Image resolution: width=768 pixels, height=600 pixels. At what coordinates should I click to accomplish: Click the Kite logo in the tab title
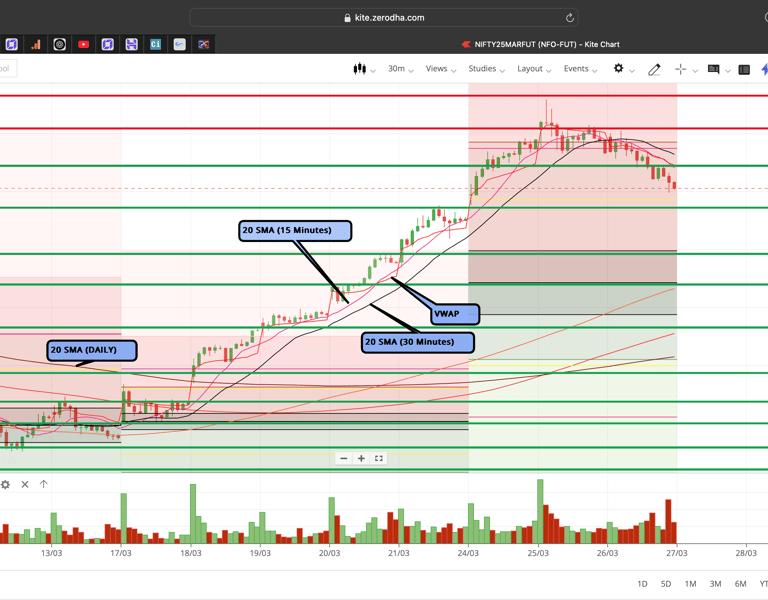466,44
